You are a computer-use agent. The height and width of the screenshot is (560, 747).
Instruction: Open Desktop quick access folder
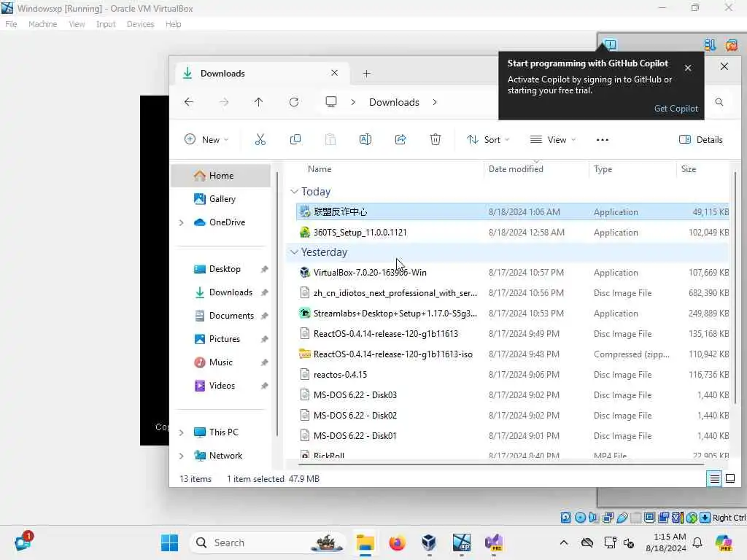(221, 269)
